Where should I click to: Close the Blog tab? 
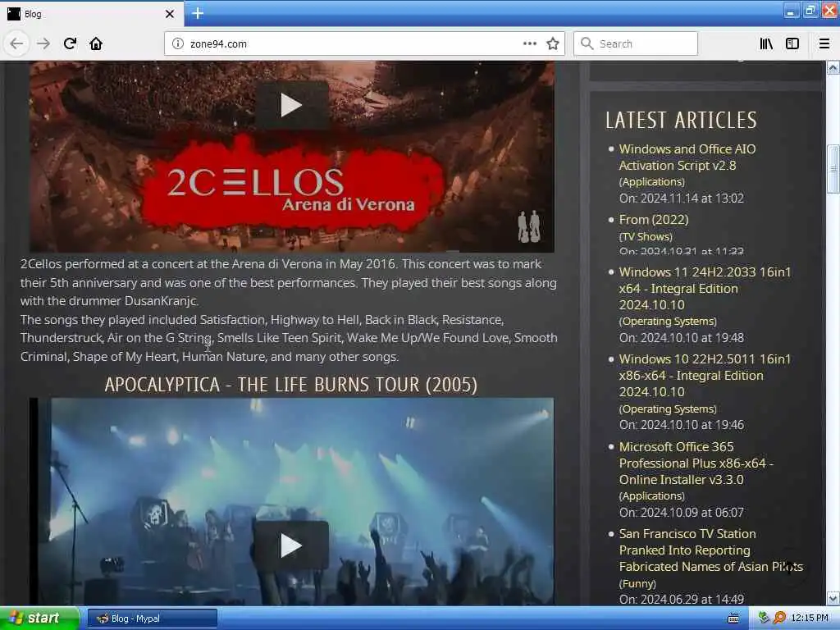[x=170, y=14]
